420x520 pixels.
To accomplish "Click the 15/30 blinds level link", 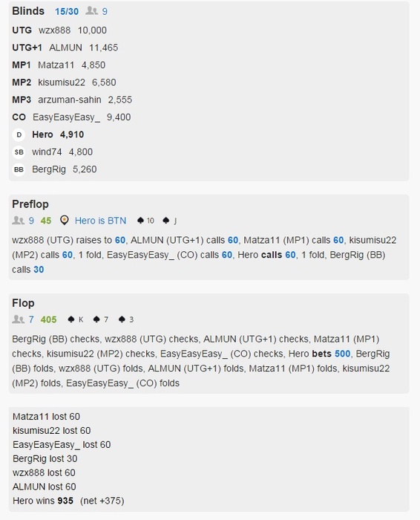I will [x=67, y=12].
